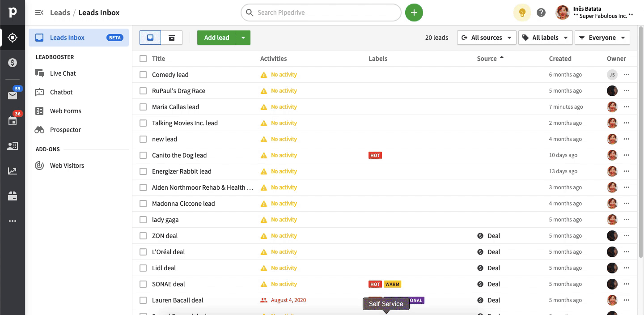Open Products box icon in left rail
The image size is (644, 315).
13,196
